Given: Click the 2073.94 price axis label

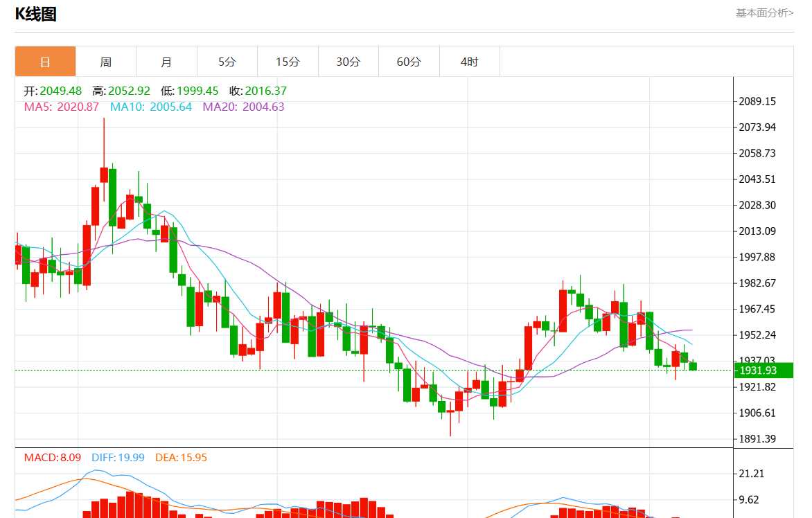Looking at the screenshot, I should (x=757, y=127).
